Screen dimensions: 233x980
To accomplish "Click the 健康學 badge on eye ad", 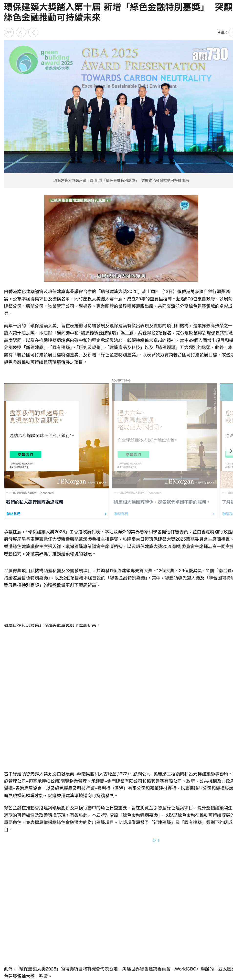I will point(184,205).
